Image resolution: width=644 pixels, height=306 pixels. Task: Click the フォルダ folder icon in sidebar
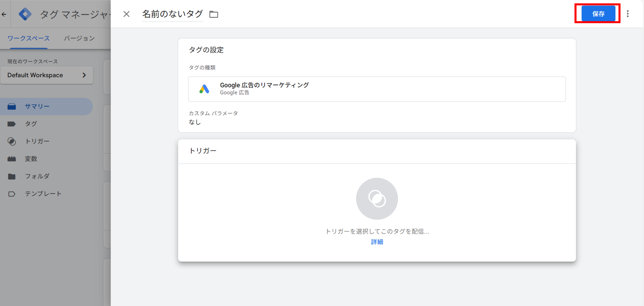click(x=12, y=176)
